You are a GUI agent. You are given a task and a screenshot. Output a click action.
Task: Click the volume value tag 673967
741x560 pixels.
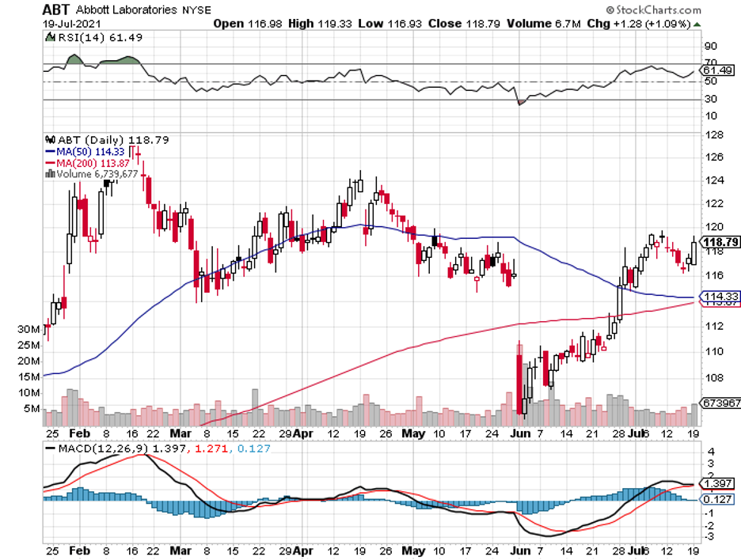719,403
